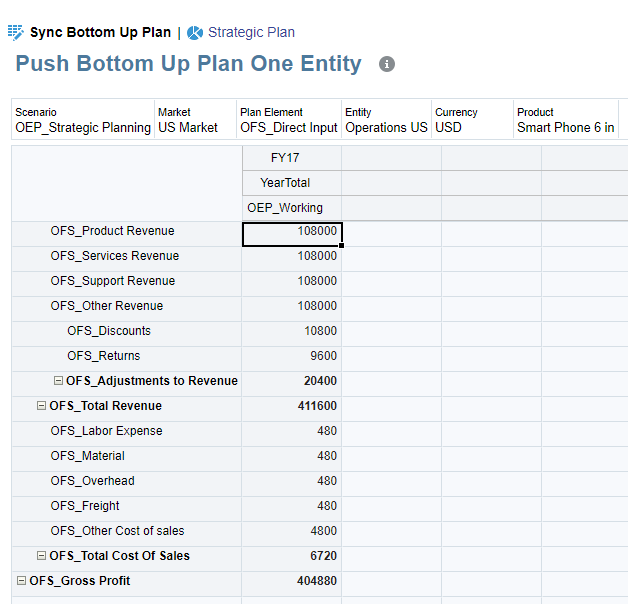
Task: Click the OFS_Total Cost Of Sales label
Action: [x=120, y=556]
